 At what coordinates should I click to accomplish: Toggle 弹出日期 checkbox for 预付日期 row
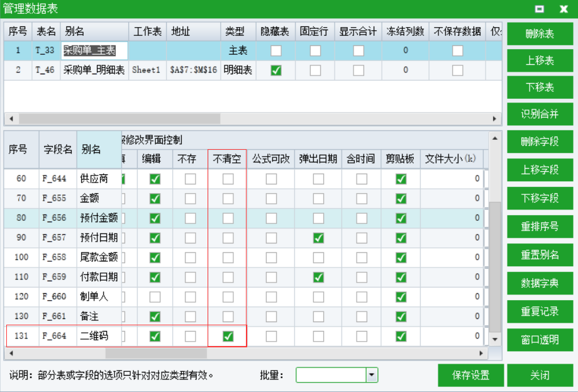click(318, 238)
